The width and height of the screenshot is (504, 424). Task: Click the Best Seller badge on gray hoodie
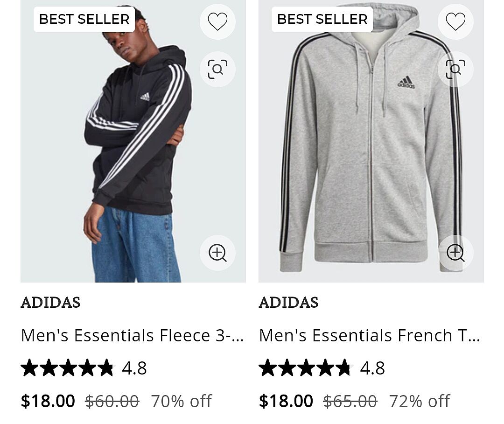click(x=322, y=19)
